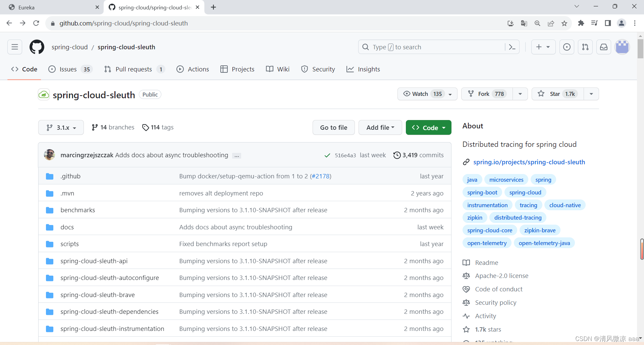Open the microservices topic tag
644x345 pixels.
coord(506,180)
